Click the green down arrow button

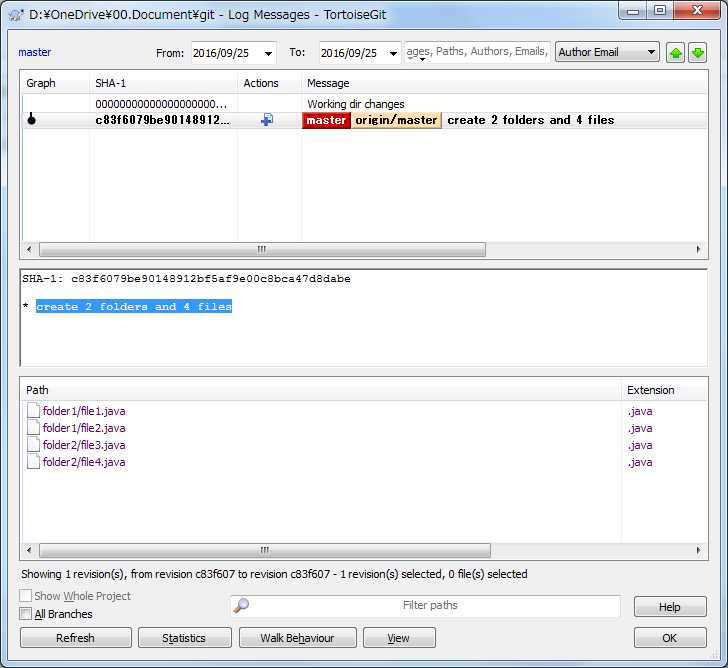tap(697, 53)
